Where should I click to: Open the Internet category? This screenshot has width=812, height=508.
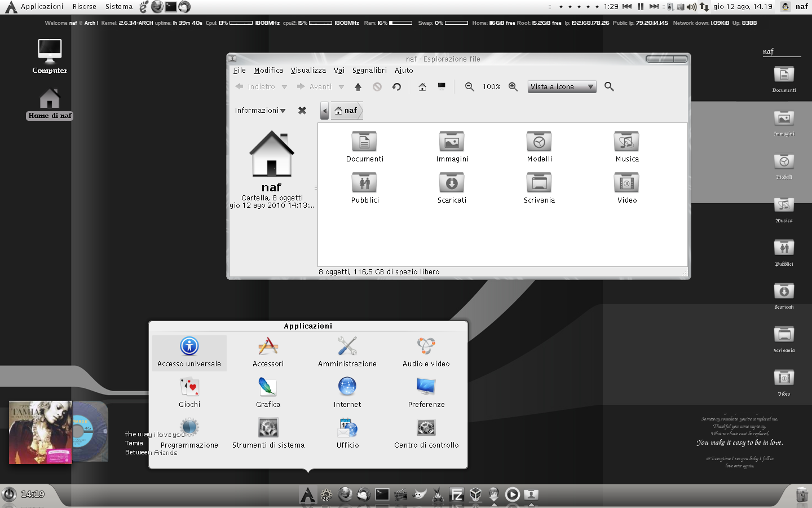(x=347, y=393)
